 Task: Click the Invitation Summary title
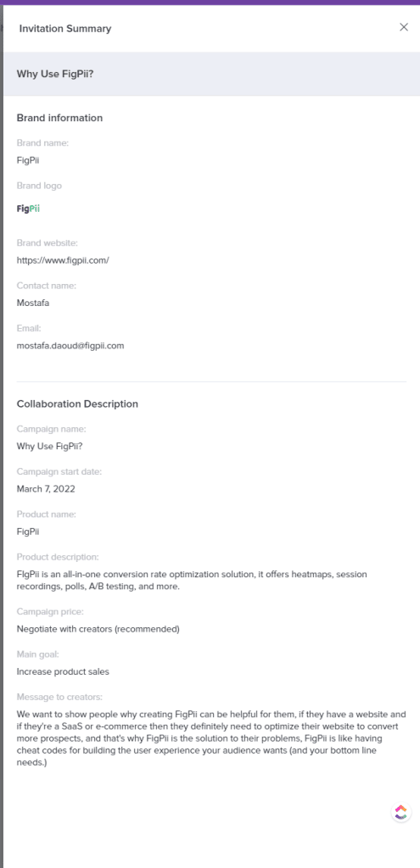[65, 29]
